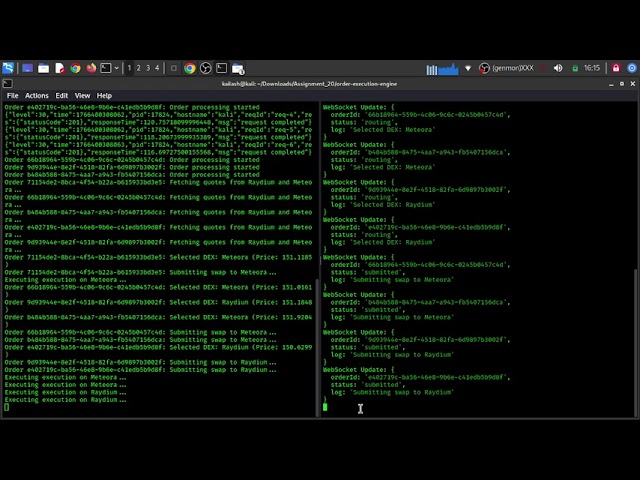Screen dimensions: 640x480
Task: Maximize the terminal window
Action: pyautogui.click(x=622, y=84)
